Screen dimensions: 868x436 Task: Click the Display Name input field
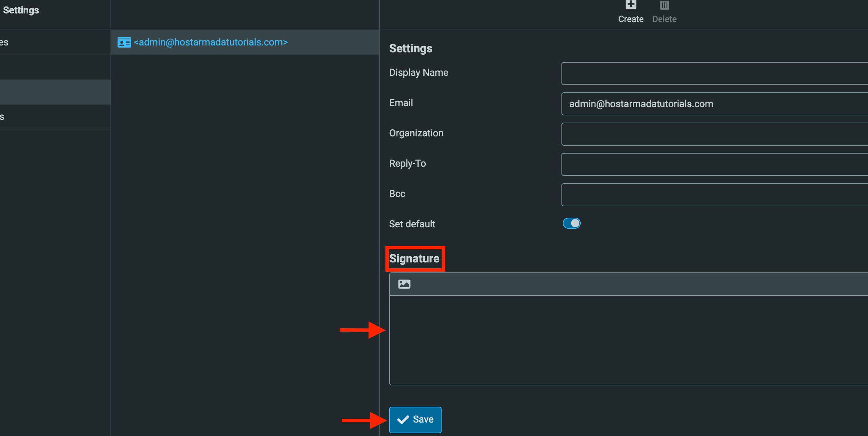coord(714,73)
